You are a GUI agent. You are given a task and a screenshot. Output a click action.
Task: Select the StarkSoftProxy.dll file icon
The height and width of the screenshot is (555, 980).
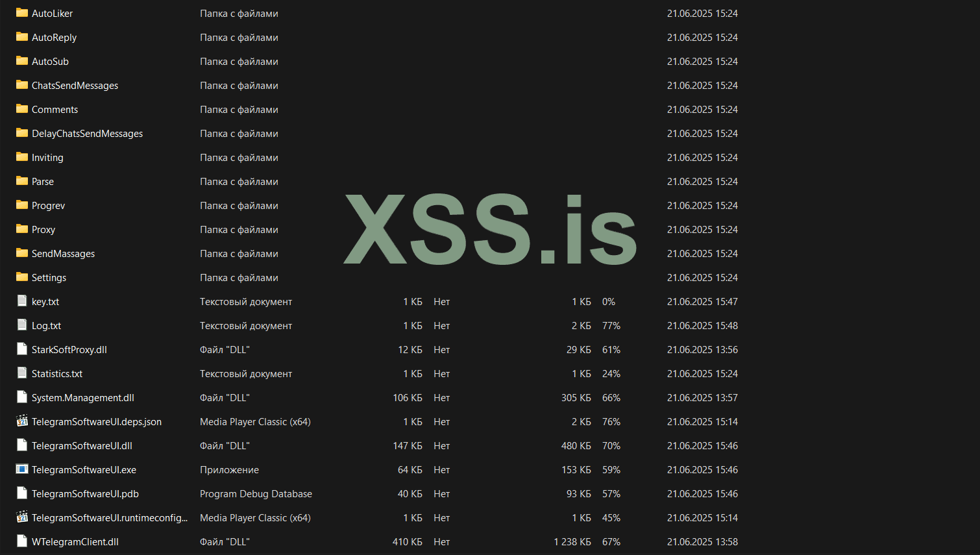[22, 349]
